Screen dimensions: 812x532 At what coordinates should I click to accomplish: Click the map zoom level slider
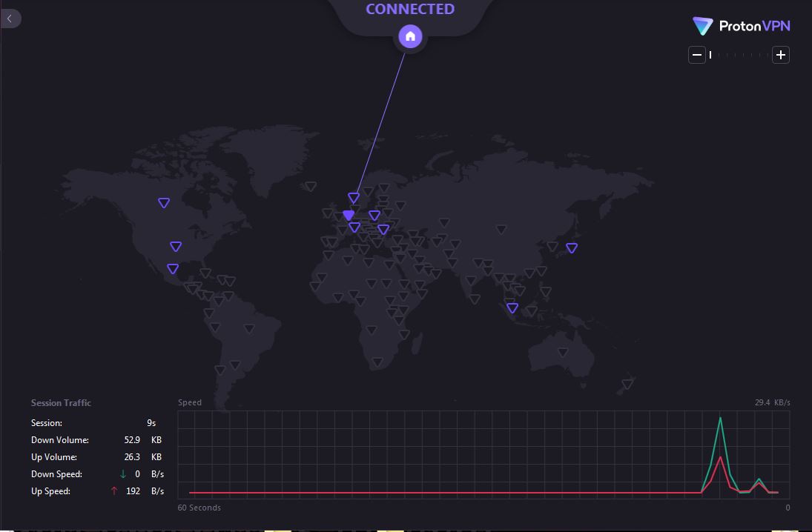[739, 55]
